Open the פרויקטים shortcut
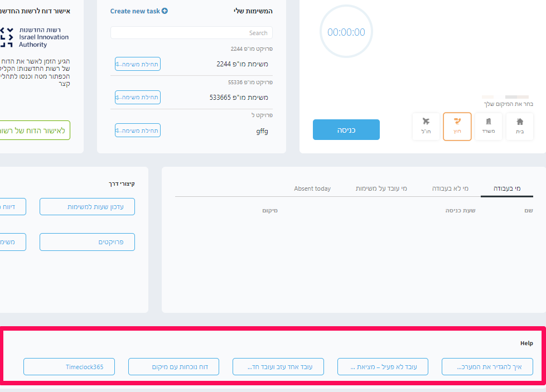 pos(87,242)
